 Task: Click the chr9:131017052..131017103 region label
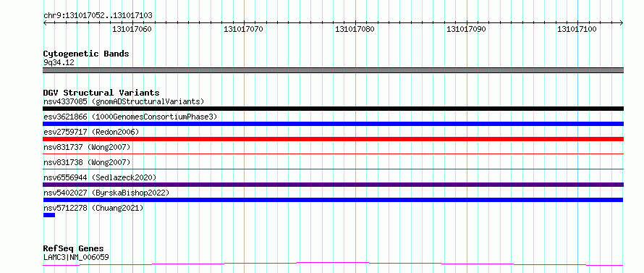click(98, 16)
